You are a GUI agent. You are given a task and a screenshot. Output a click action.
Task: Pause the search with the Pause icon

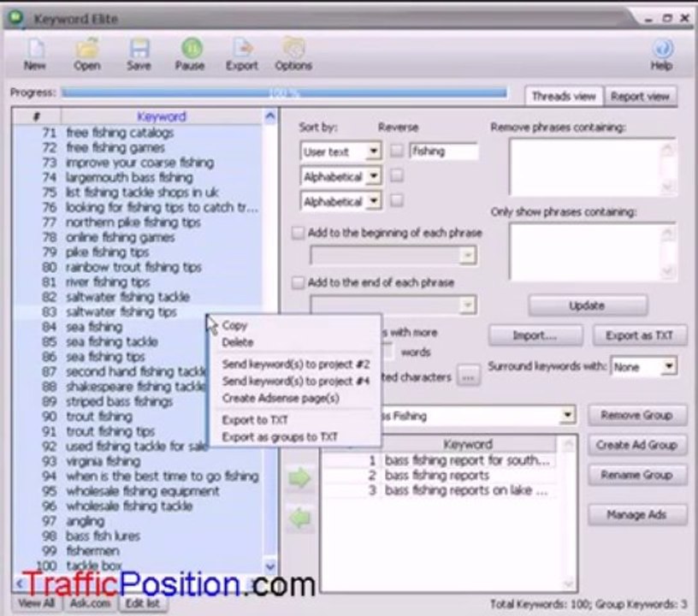coord(190,54)
